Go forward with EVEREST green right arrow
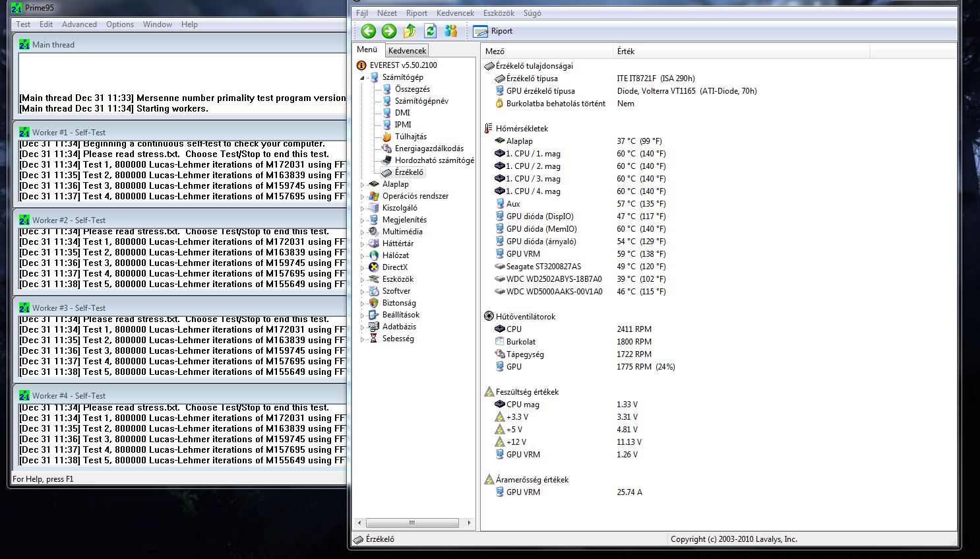 389,31
